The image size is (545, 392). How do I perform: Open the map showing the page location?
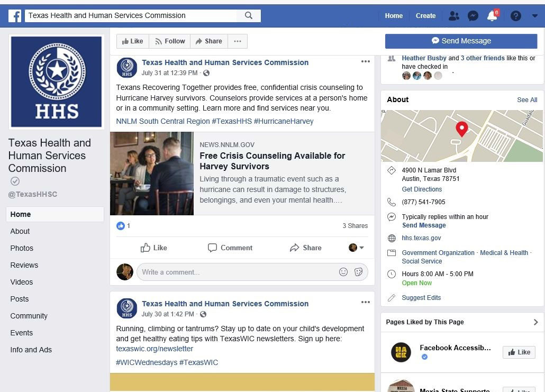tap(462, 136)
